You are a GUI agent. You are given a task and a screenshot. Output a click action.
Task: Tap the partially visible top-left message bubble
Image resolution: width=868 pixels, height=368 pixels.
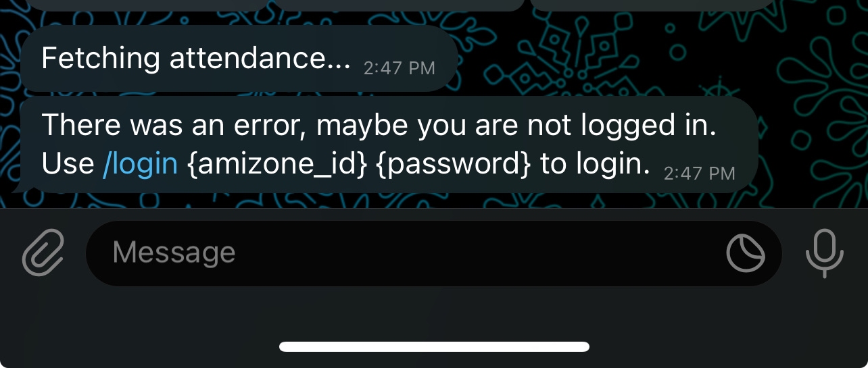145,5
